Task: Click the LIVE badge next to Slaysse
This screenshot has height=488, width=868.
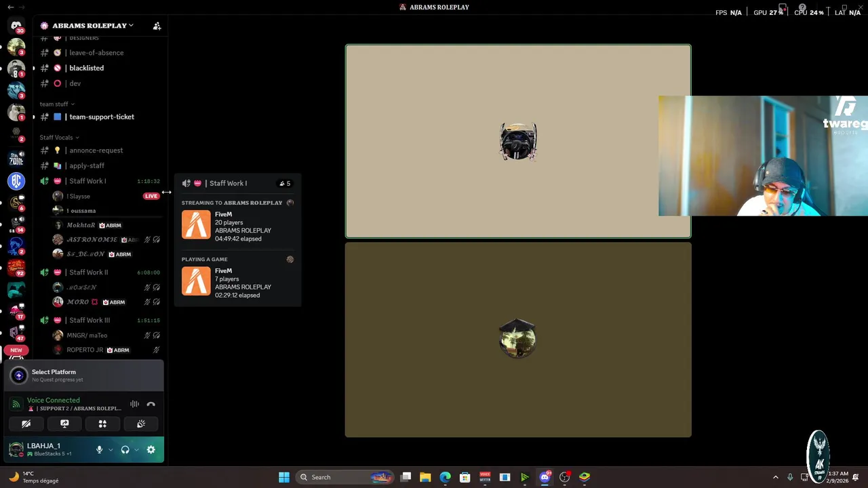Action: point(151,196)
